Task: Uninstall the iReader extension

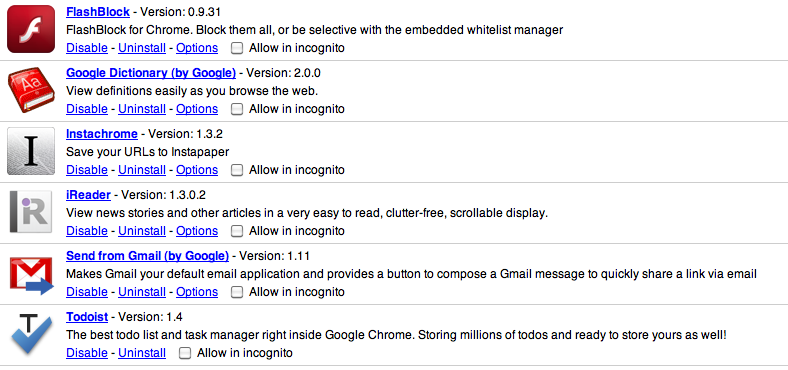Action: pyautogui.click(x=142, y=231)
